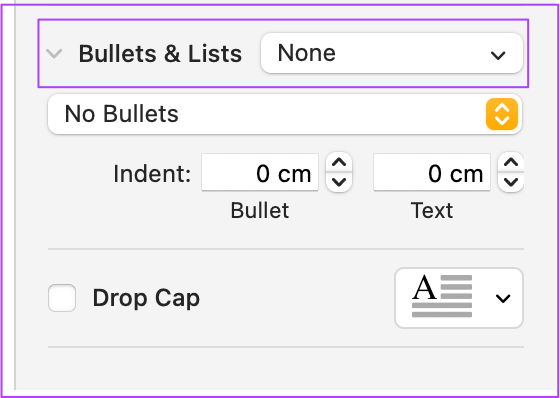Click the arrow in the None dropdown
Screen dimensions: 560x398
click(498, 55)
